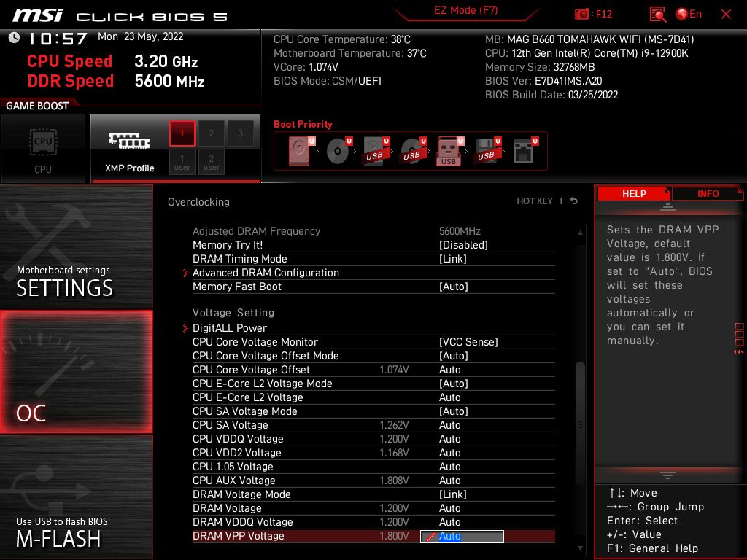Click the Adjusted DRAM Frequency row

373,231
